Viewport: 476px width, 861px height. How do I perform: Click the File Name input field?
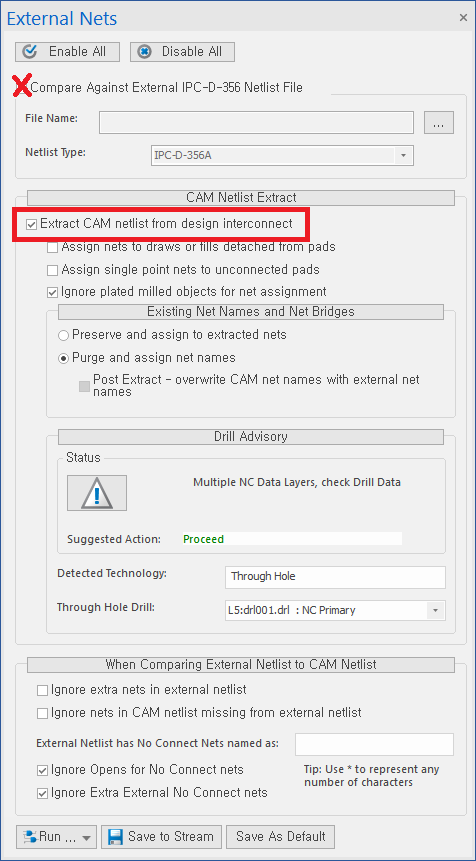coord(256,122)
